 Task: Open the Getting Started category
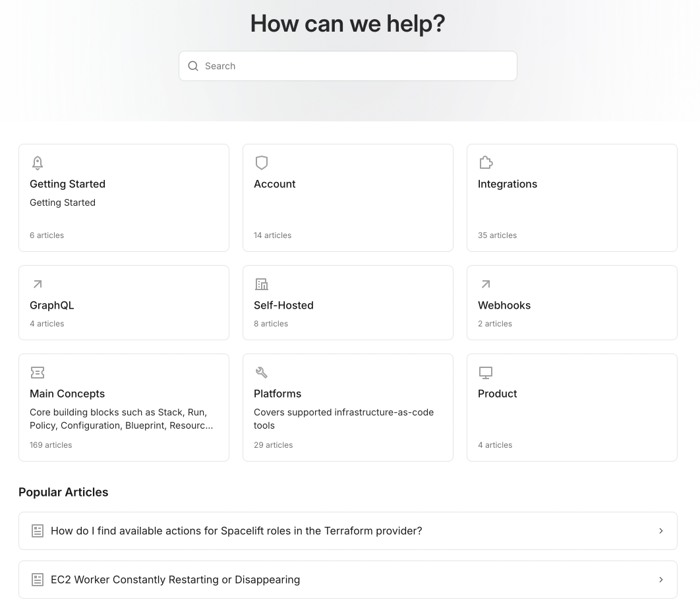coord(124,197)
